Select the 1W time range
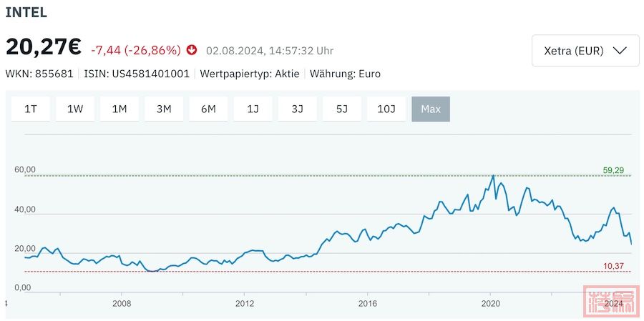The height and width of the screenshot is (321, 644). pyautogui.click(x=75, y=109)
